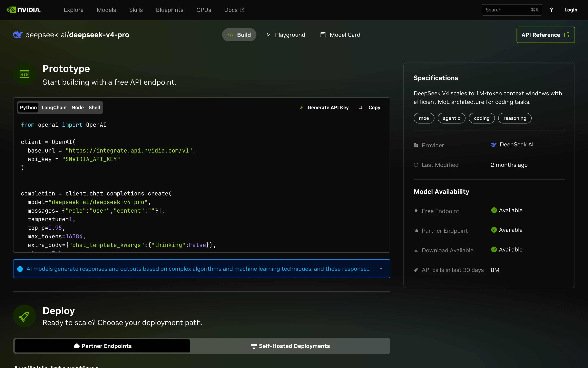The height and width of the screenshot is (368, 588).
Task: Click the coding tag
Action: [482, 118]
